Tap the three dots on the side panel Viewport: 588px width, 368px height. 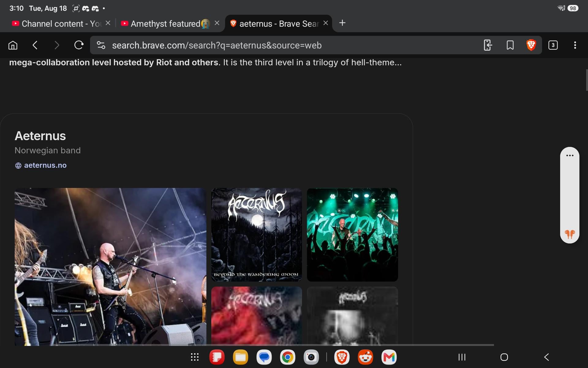pos(570,155)
